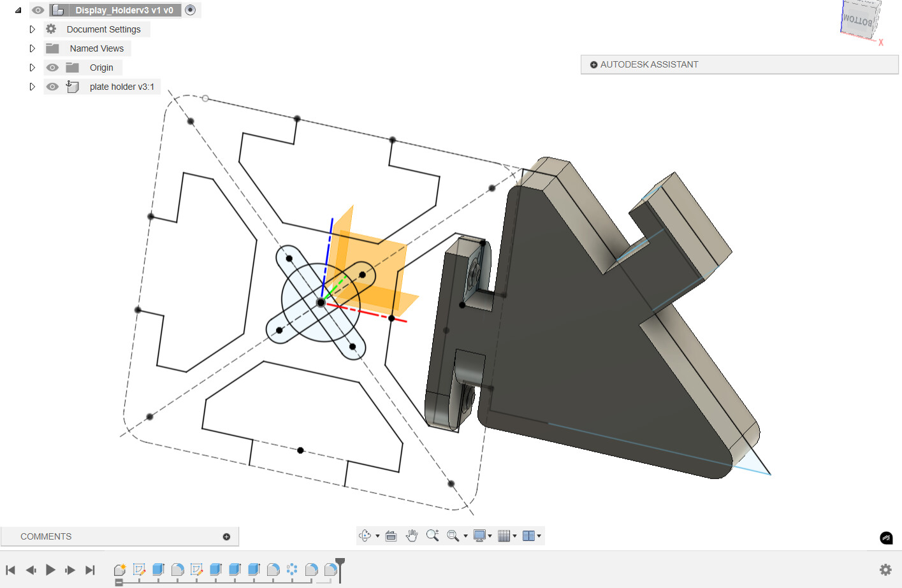This screenshot has height=588, width=902.
Task: Click the root component assembly icon
Action: [58, 10]
